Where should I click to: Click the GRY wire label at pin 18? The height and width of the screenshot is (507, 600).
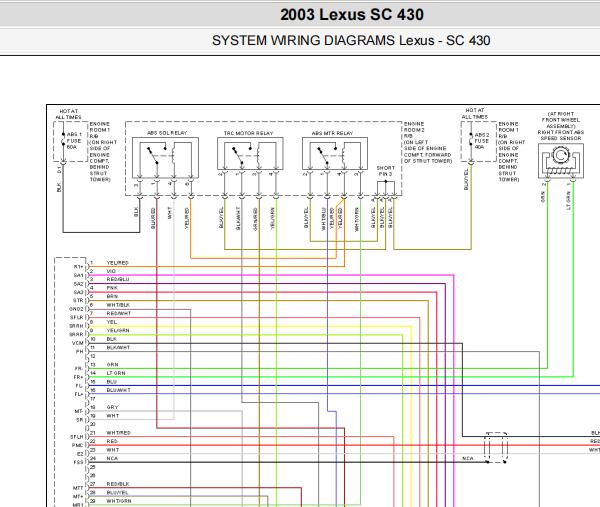pos(112,407)
